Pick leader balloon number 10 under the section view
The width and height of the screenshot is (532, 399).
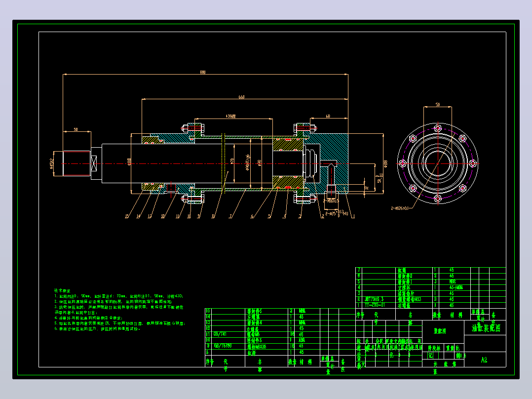[x=189, y=216]
